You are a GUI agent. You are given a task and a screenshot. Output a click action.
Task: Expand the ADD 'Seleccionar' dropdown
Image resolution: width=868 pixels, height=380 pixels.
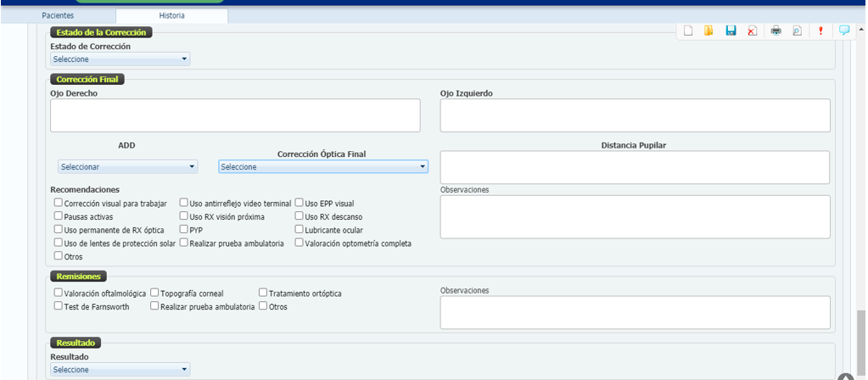pos(127,167)
